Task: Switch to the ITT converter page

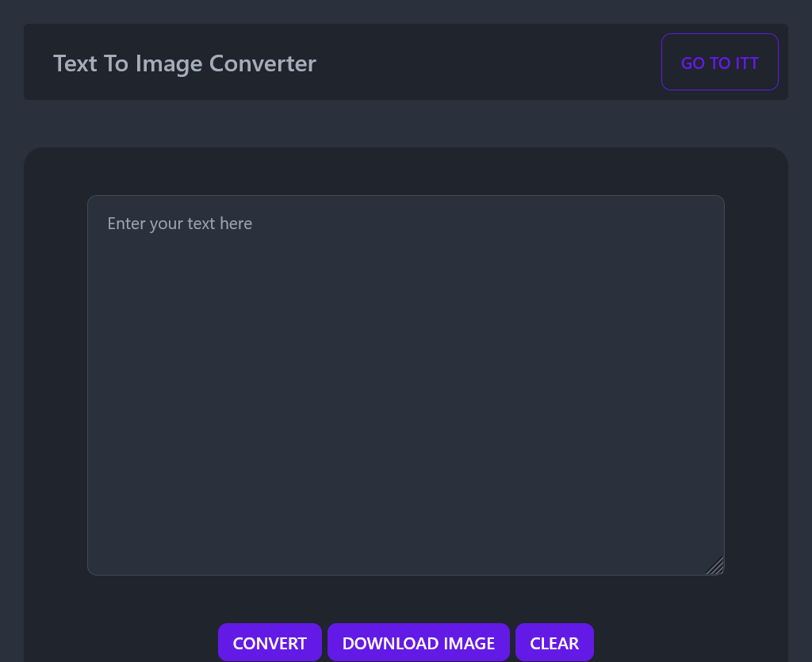Action: point(720,62)
